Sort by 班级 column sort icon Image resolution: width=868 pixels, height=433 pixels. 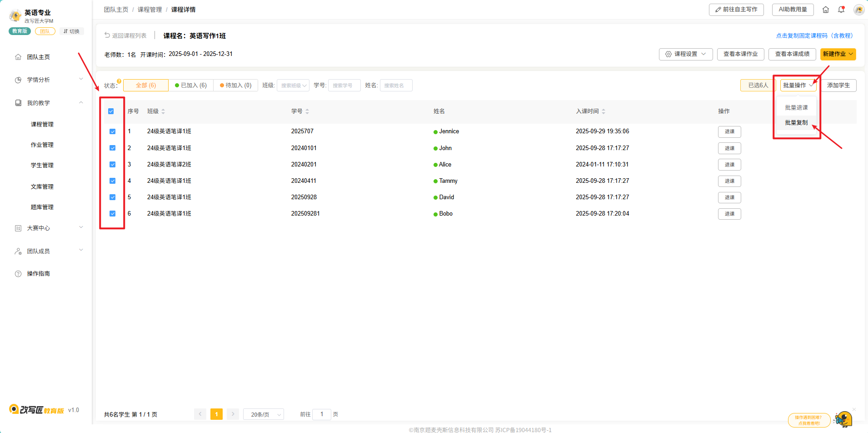click(x=163, y=111)
